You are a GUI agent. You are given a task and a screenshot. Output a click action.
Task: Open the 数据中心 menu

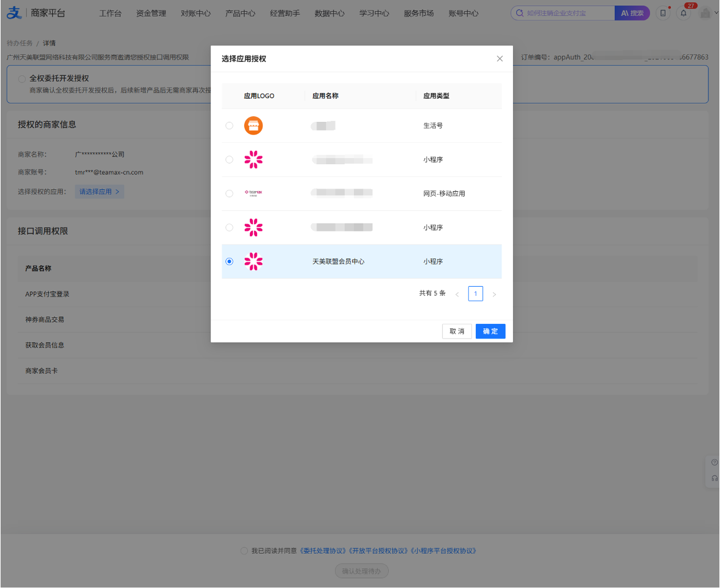click(x=329, y=13)
